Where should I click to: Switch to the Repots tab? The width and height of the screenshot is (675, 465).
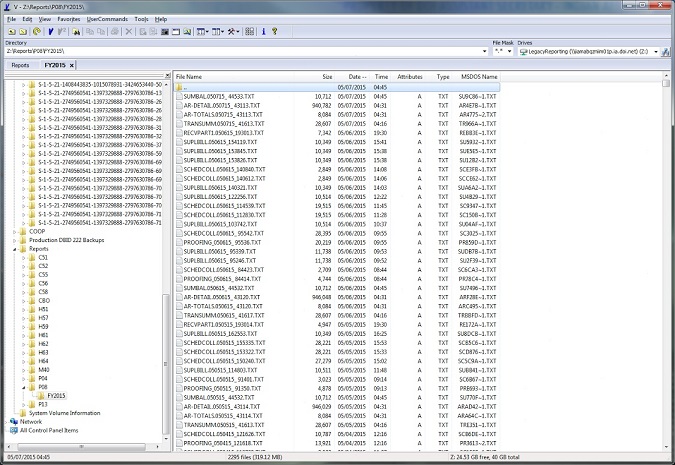(x=20, y=65)
